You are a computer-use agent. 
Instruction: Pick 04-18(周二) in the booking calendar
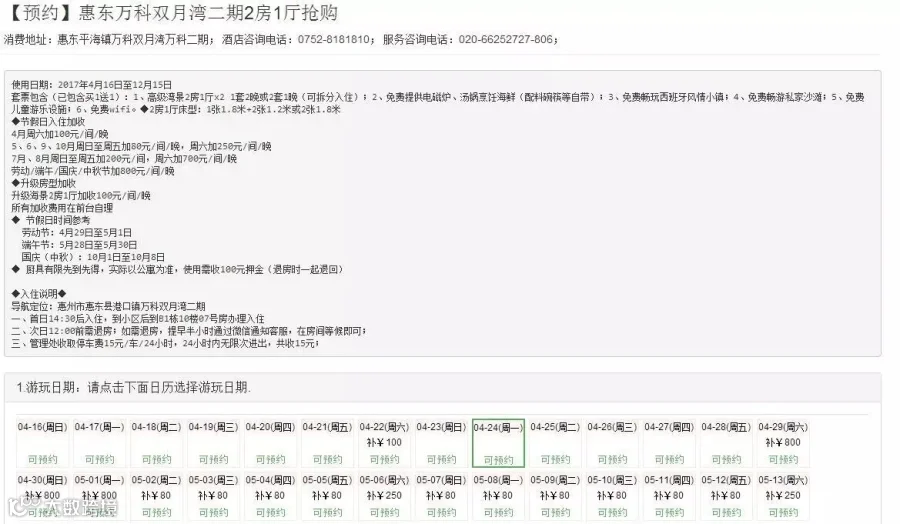click(156, 443)
